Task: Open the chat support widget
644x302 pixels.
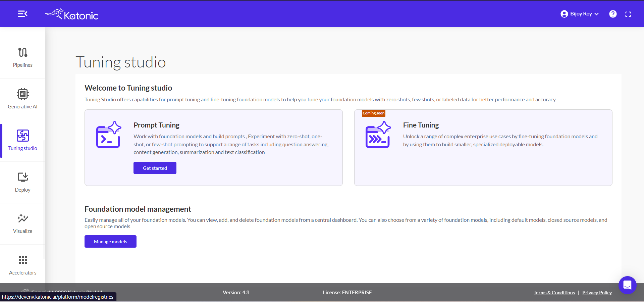Action: click(x=627, y=285)
